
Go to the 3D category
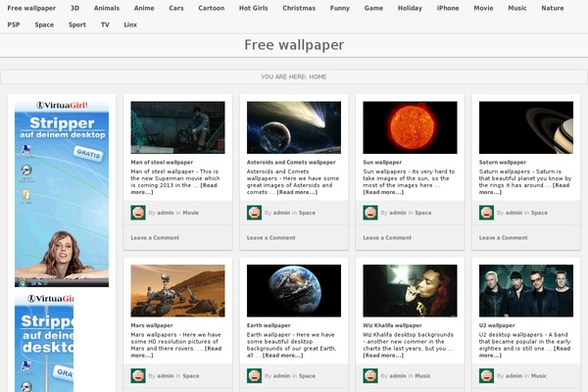click(74, 8)
